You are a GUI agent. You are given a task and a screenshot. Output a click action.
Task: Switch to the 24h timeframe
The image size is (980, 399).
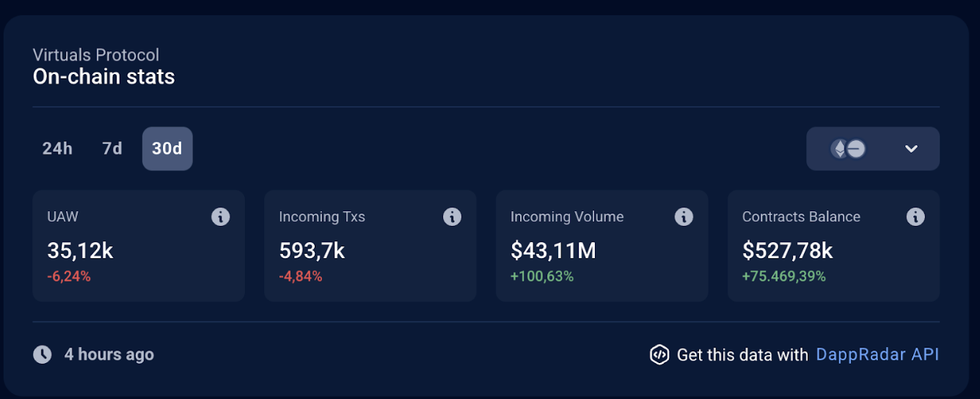[x=57, y=149]
